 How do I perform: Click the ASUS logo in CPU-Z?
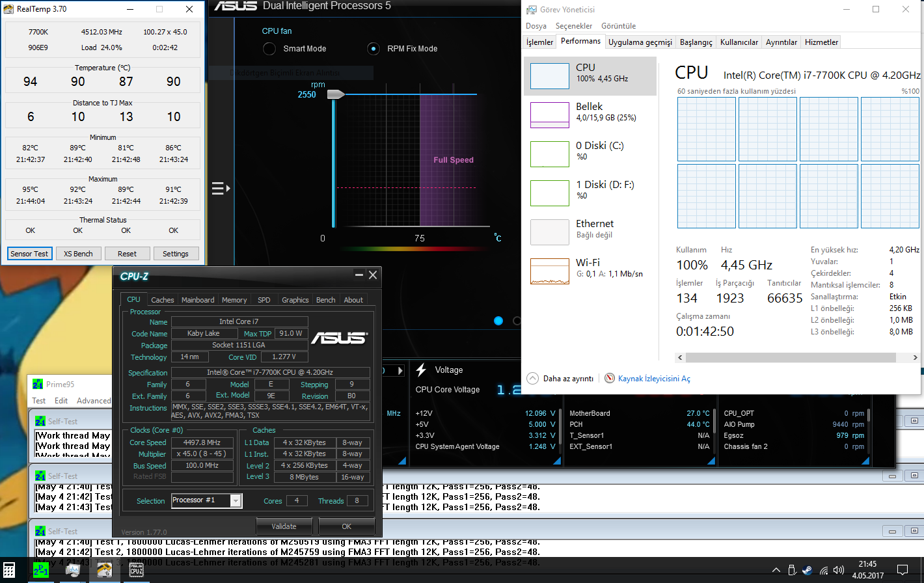click(338, 338)
